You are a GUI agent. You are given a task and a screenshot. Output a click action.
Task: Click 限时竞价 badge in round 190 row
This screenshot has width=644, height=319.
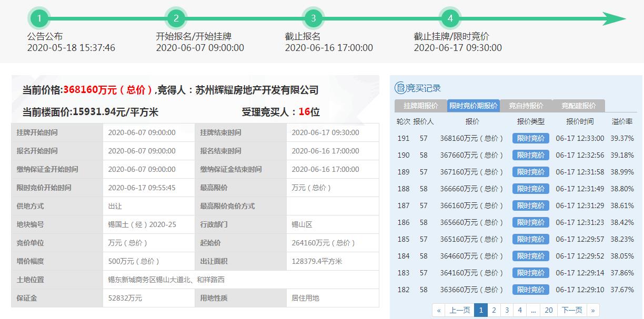coord(531,156)
